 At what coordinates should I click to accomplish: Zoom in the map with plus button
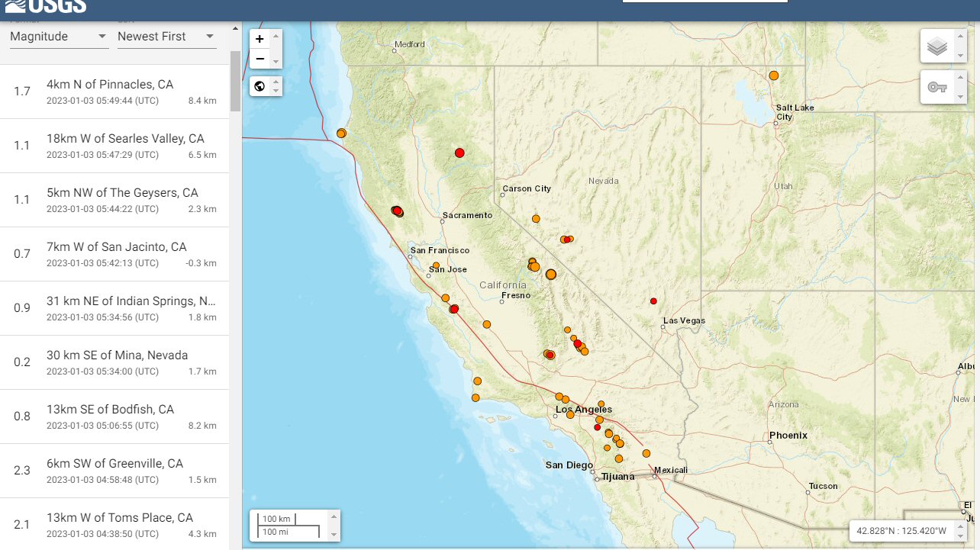(260, 39)
